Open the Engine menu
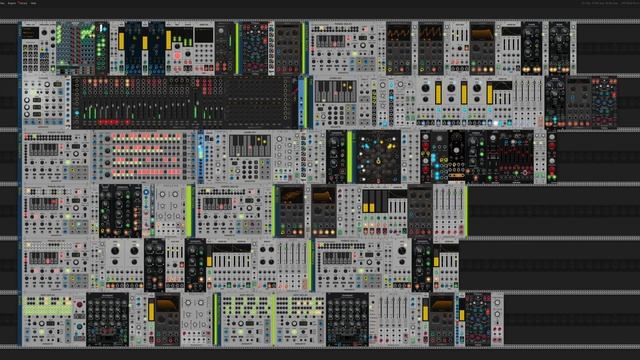 12,3
